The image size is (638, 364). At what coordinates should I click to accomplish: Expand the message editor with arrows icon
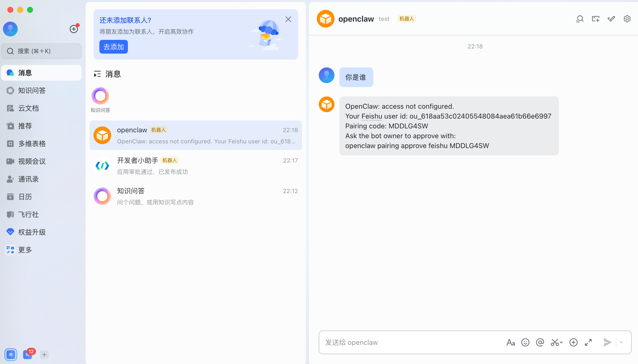pos(588,342)
